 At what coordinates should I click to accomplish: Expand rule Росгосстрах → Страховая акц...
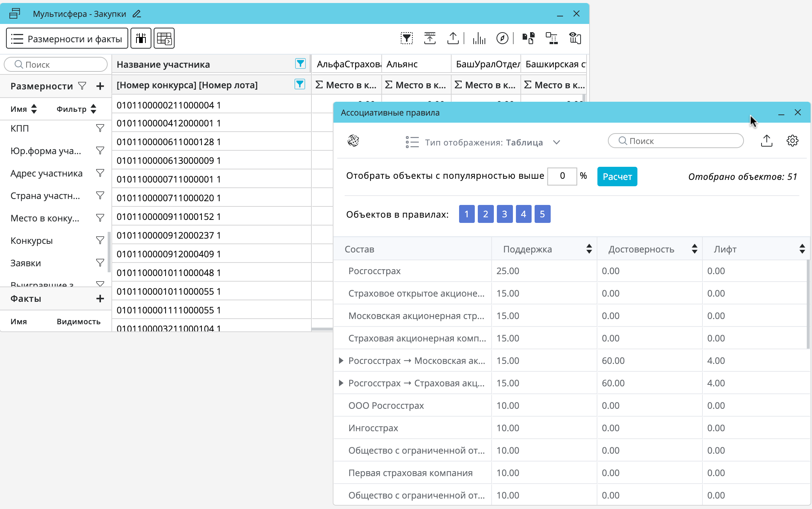click(x=341, y=383)
